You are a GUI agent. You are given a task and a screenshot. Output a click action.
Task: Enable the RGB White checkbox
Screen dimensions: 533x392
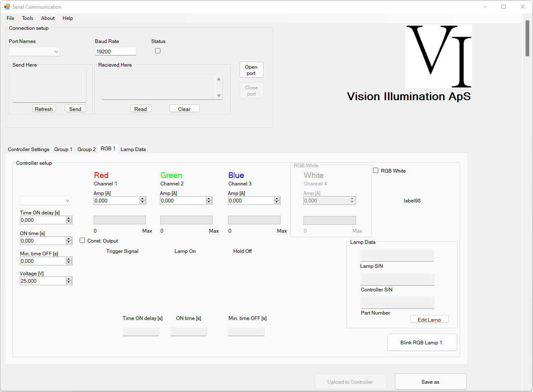(x=376, y=171)
